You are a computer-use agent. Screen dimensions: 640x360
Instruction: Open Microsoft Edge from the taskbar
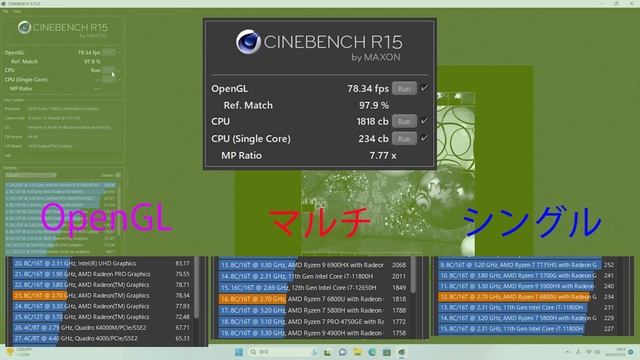(372, 352)
